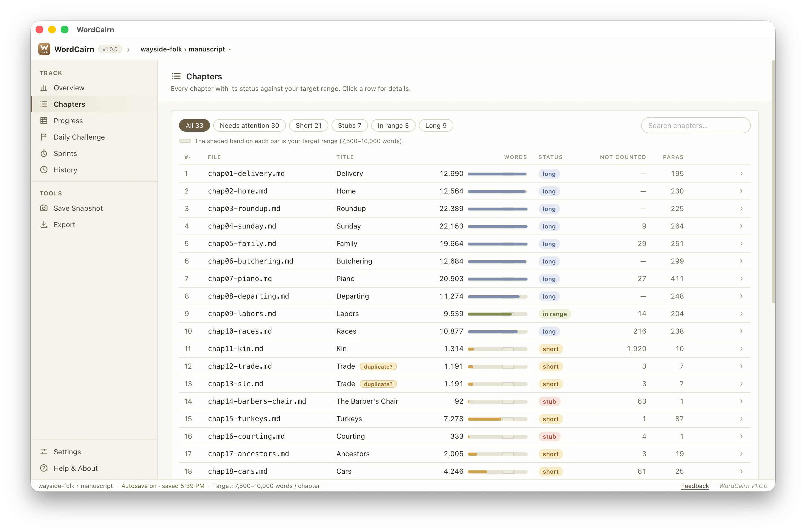Click the Words column header
The image size is (806, 532).
coord(516,157)
